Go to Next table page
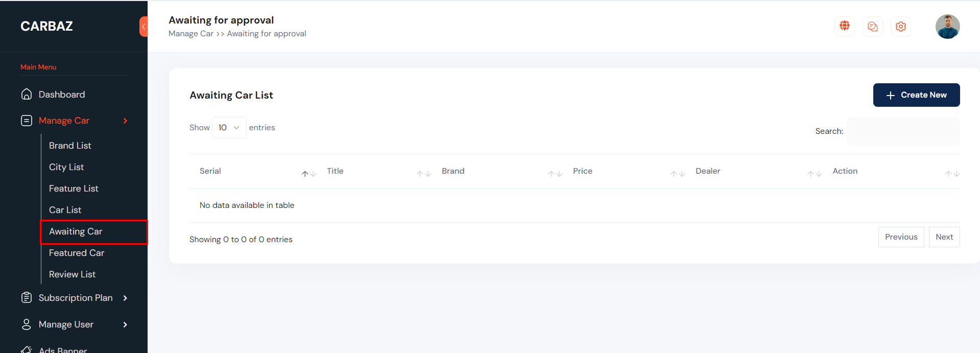The height and width of the screenshot is (353, 980). (x=944, y=237)
